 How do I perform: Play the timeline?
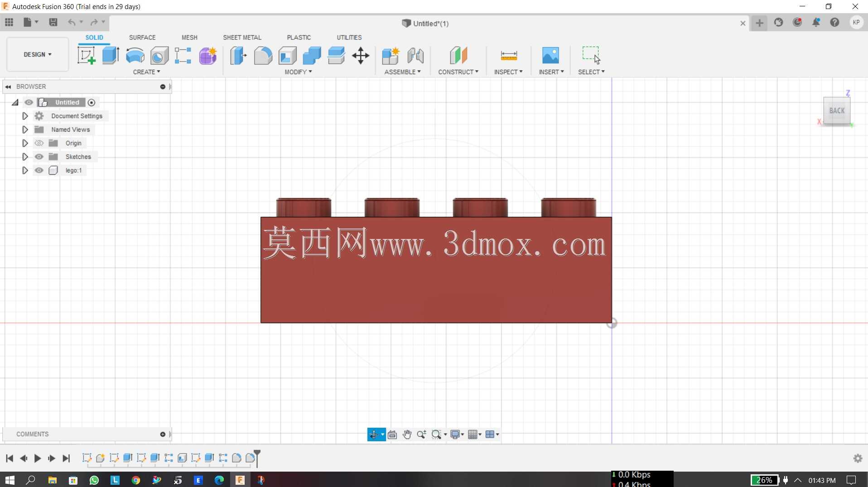(x=38, y=458)
